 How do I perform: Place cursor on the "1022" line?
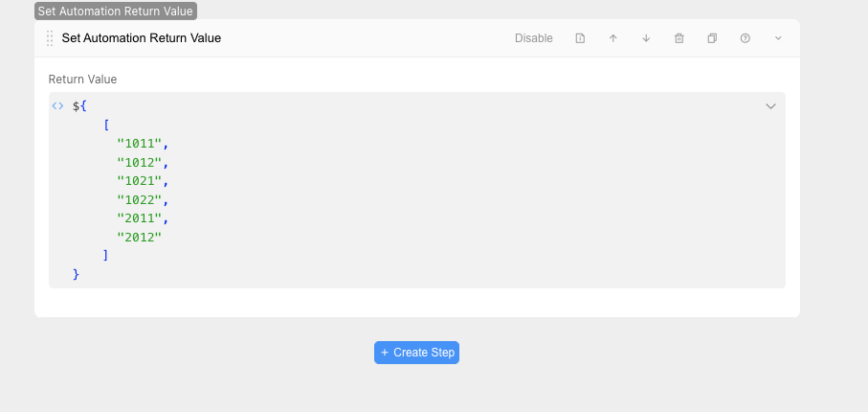coord(142,200)
